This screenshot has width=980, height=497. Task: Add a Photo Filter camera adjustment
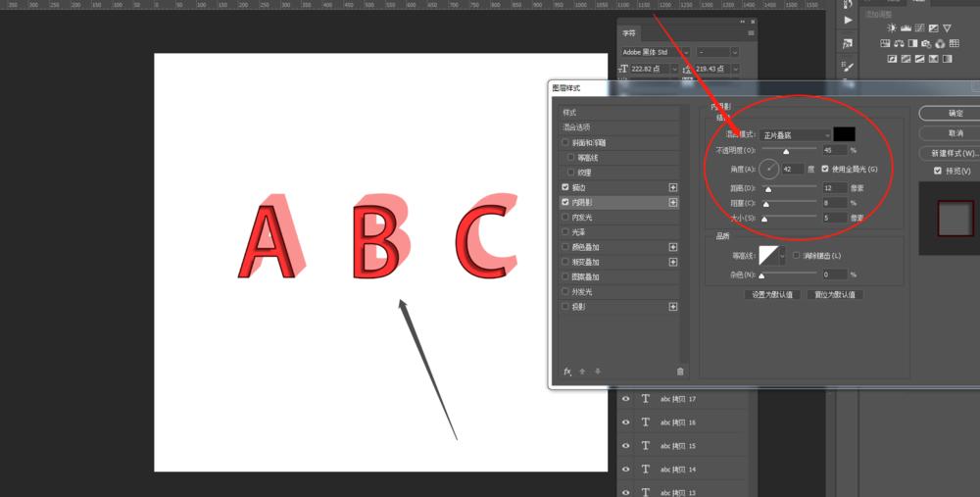tap(926, 44)
